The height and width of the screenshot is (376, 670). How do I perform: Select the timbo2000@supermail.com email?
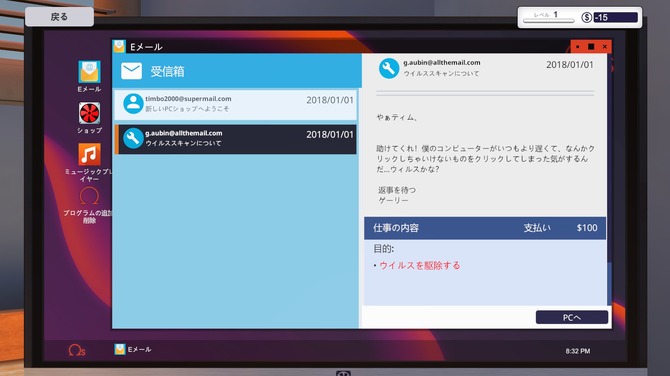click(x=235, y=104)
